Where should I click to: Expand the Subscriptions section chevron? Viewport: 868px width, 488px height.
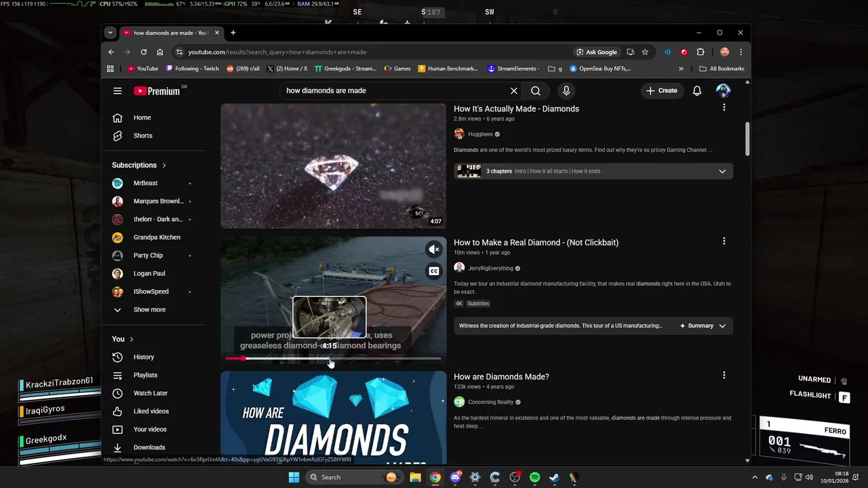point(163,165)
